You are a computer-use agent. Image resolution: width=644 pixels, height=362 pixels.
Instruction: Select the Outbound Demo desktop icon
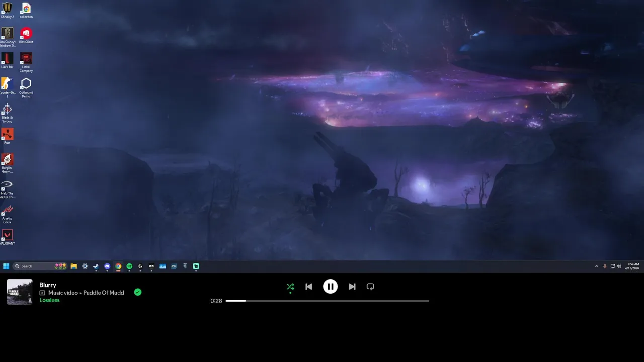[x=26, y=87]
